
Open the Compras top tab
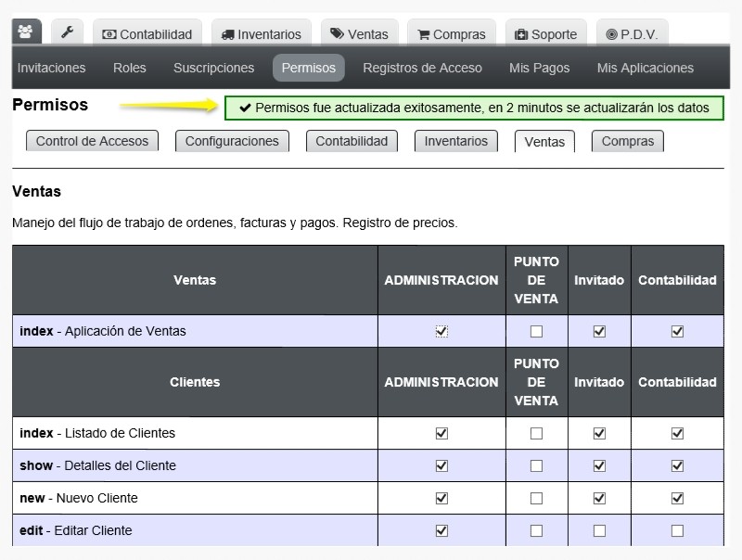(x=452, y=34)
